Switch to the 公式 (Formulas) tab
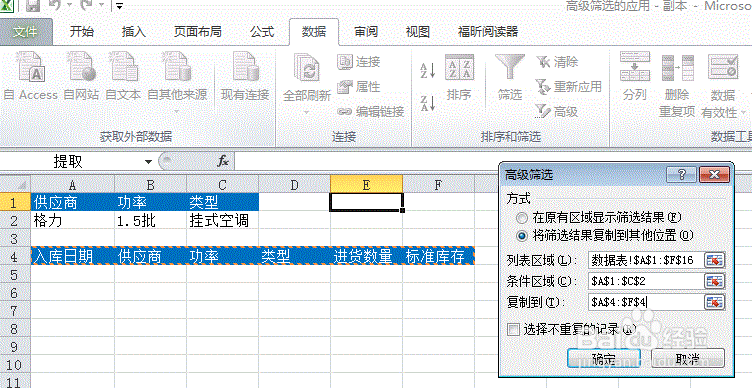The width and height of the screenshot is (752, 388). 262,32
